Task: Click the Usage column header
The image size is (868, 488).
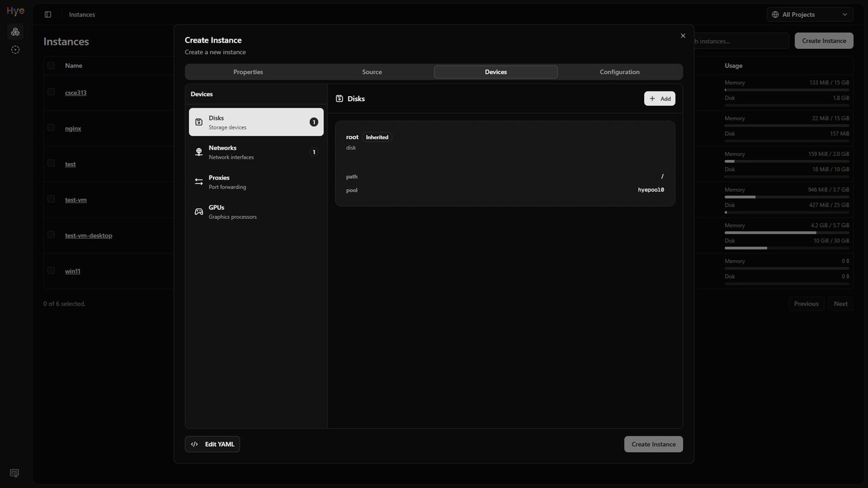Action: [733, 66]
